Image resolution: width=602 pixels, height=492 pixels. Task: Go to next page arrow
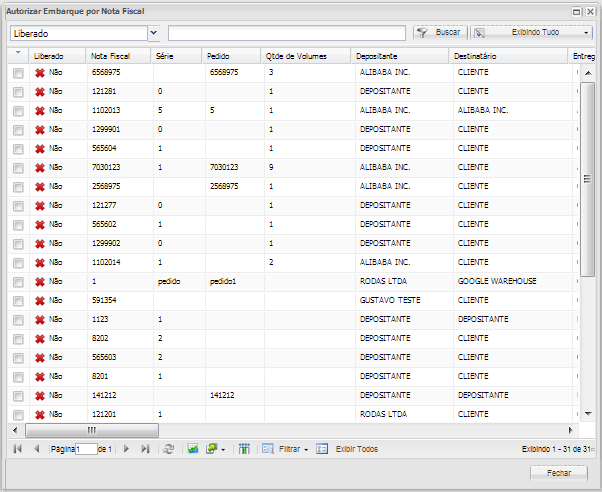126,449
